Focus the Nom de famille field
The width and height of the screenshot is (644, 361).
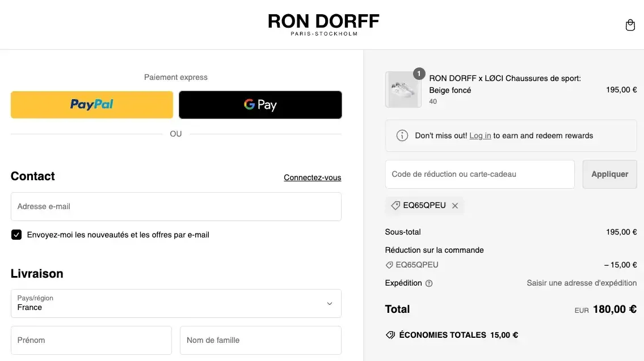tap(260, 340)
